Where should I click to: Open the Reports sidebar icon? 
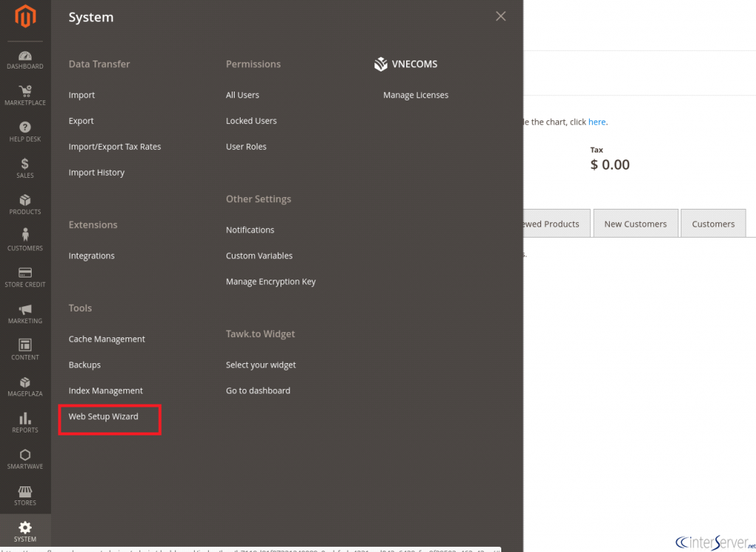click(25, 424)
